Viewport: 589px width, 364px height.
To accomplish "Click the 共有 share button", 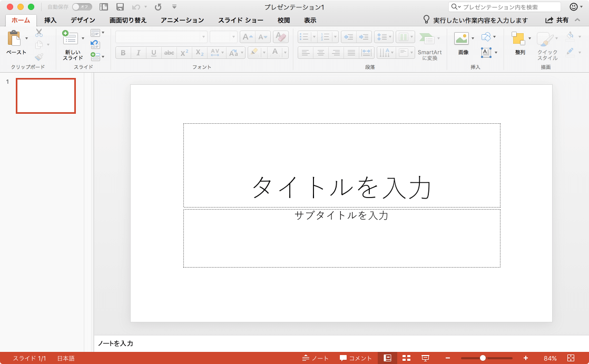I will tap(557, 20).
